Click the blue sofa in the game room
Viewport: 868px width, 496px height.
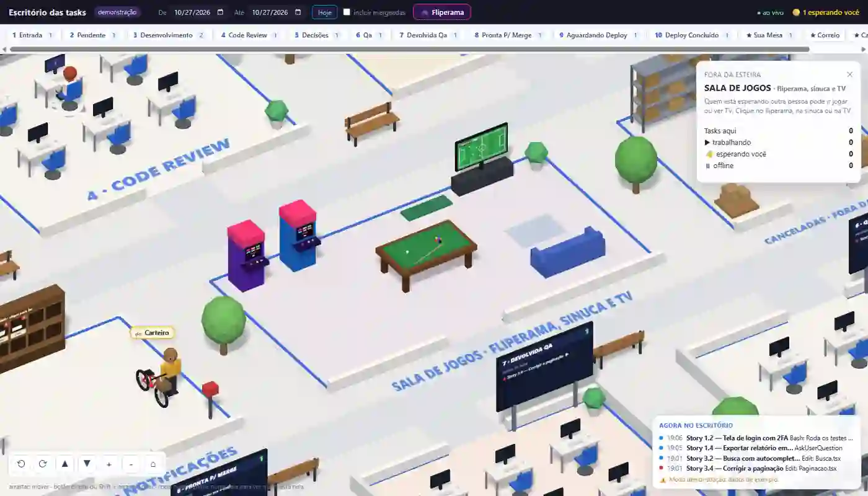pos(567,253)
